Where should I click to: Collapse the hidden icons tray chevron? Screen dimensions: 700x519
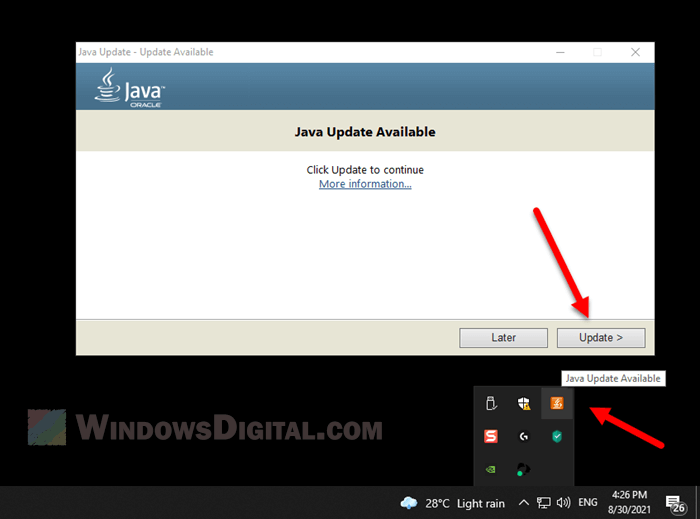[x=524, y=503]
